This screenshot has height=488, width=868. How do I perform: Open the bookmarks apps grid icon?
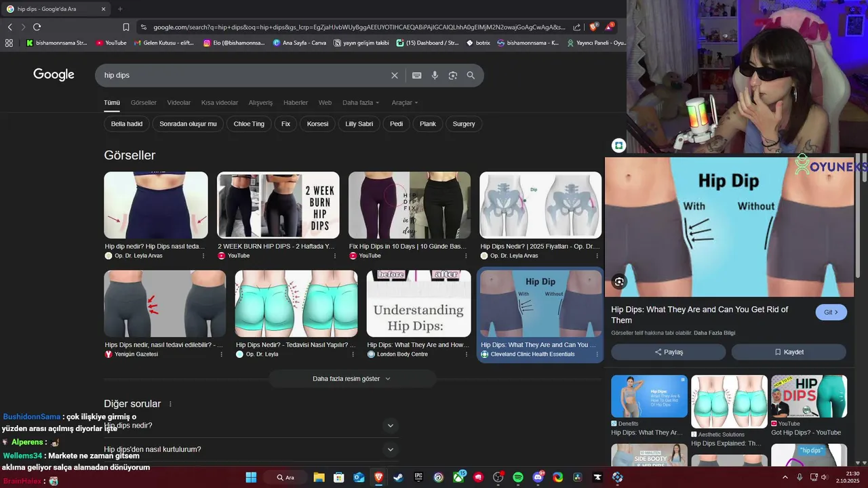[9, 43]
